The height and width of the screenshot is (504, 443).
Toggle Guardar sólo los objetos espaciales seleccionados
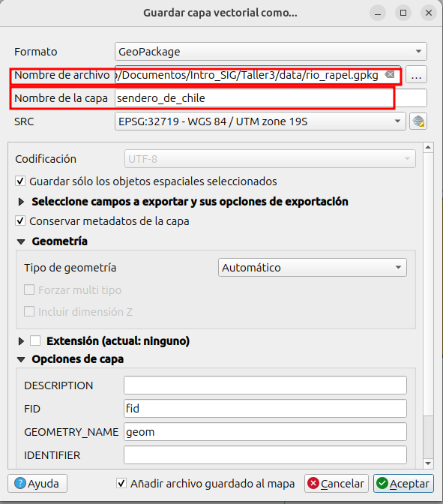[20, 181]
